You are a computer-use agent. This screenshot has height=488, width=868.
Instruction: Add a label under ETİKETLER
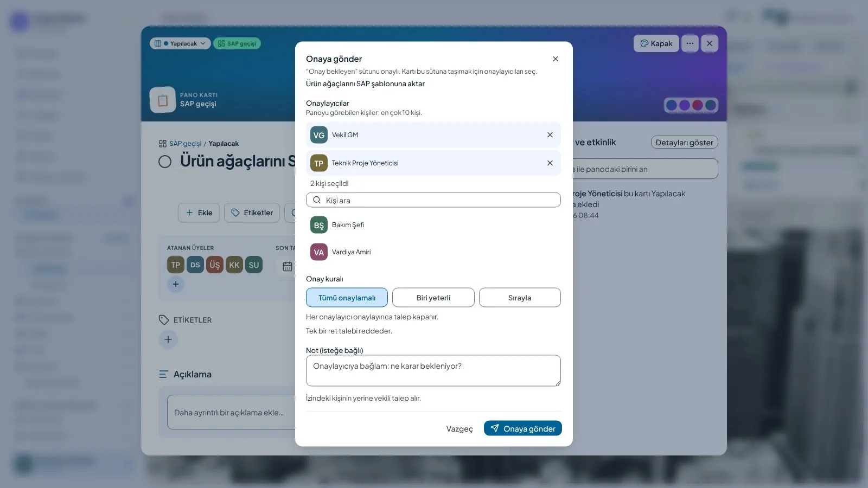click(168, 339)
